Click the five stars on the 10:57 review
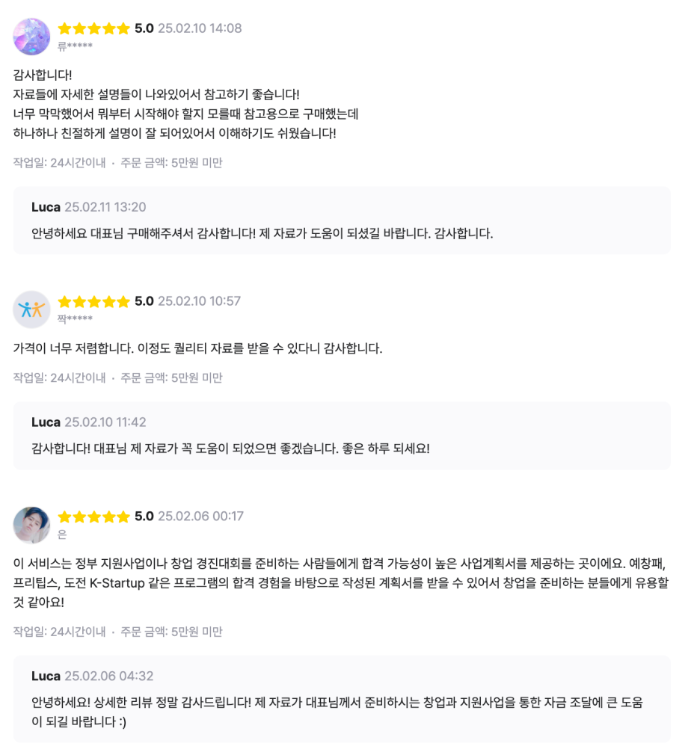The width and height of the screenshot is (700, 752). tap(93, 301)
